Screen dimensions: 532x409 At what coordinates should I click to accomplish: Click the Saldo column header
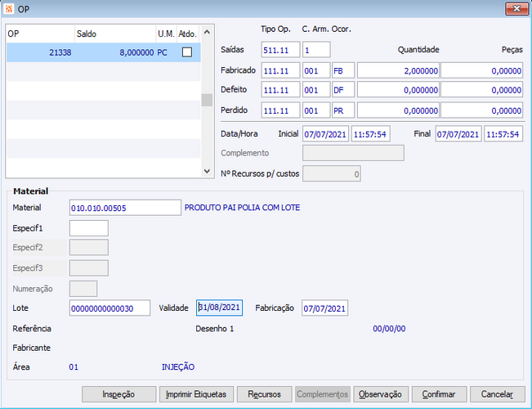point(115,34)
